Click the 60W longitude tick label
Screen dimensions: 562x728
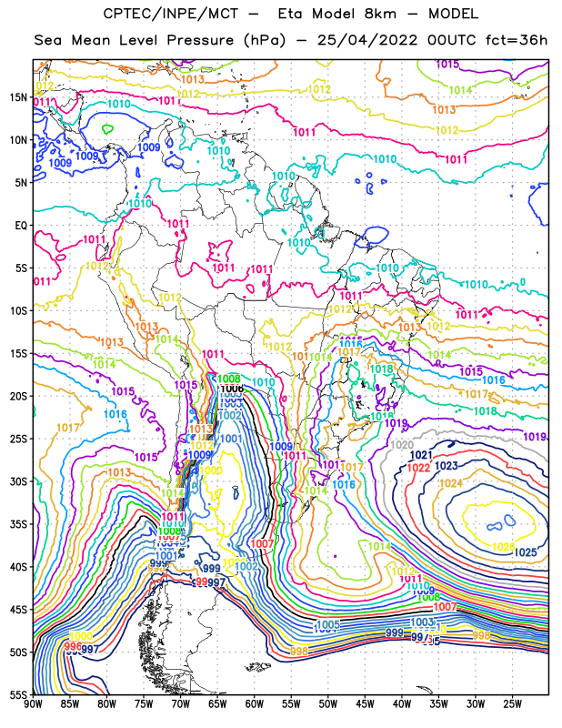pos(255,703)
